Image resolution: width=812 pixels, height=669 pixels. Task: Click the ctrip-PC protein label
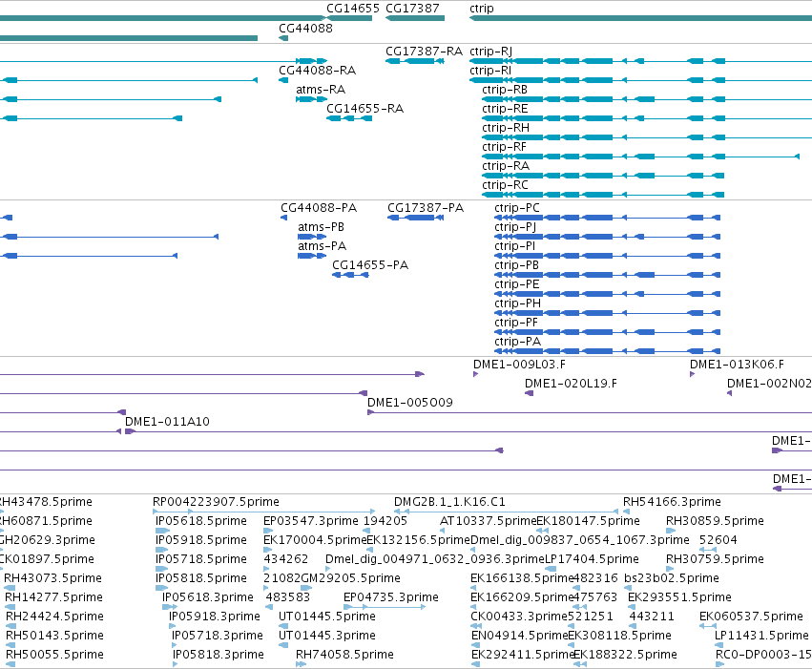pyautogui.click(x=517, y=209)
